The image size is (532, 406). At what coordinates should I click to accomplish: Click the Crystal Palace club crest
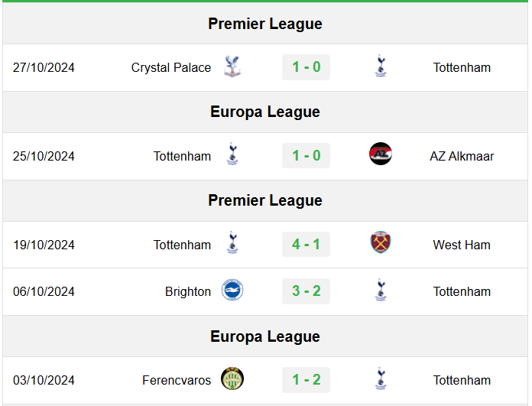click(x=232, y=67)
